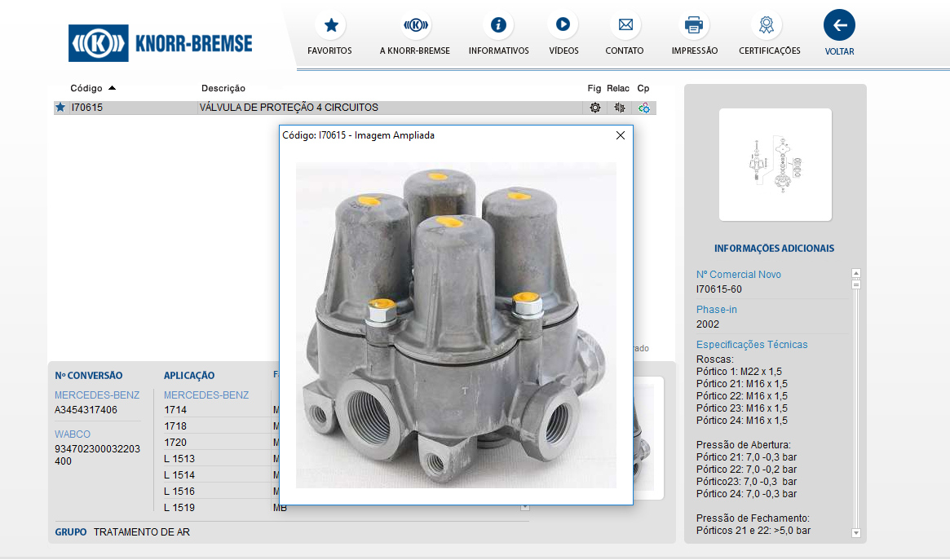Click the Descrição column header
Screen dimensions: 950x560
(x=223, y=88)
